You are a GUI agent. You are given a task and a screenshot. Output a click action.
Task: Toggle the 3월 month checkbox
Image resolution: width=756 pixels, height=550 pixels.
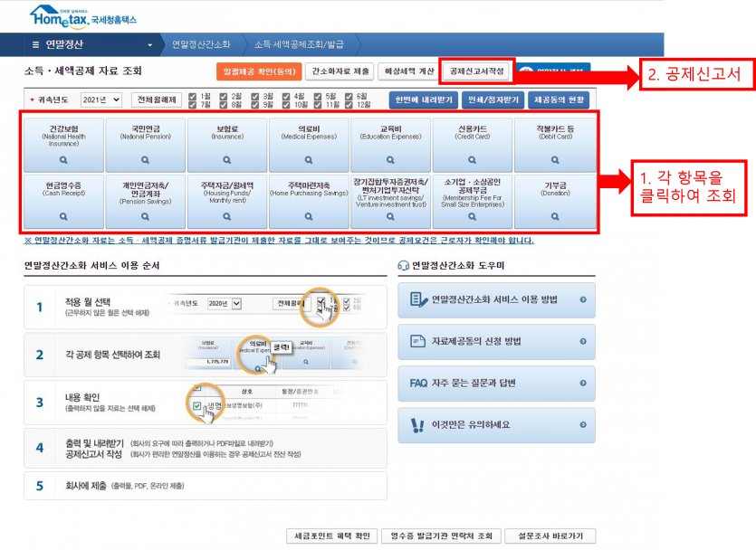tap(255, 96)
